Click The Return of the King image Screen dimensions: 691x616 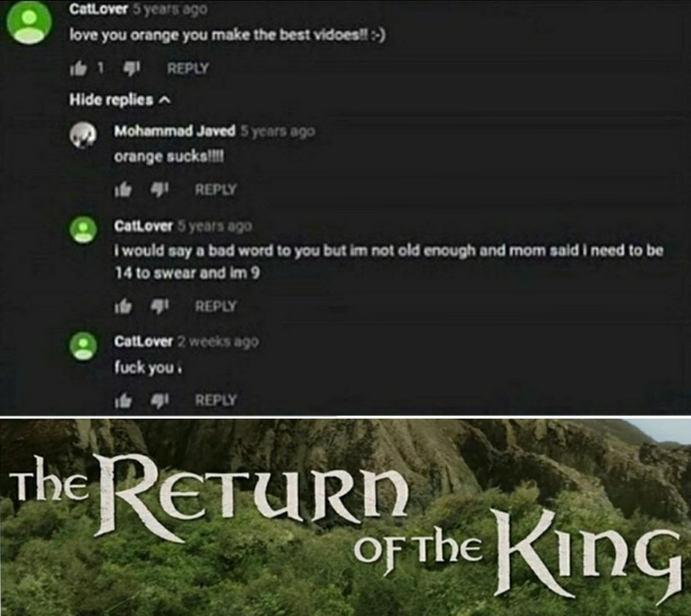point(345,517)
